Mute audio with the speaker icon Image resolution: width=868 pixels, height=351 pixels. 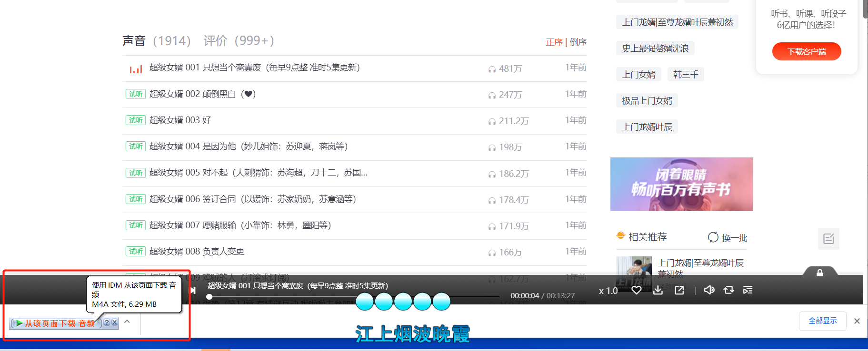click(709, 290)
